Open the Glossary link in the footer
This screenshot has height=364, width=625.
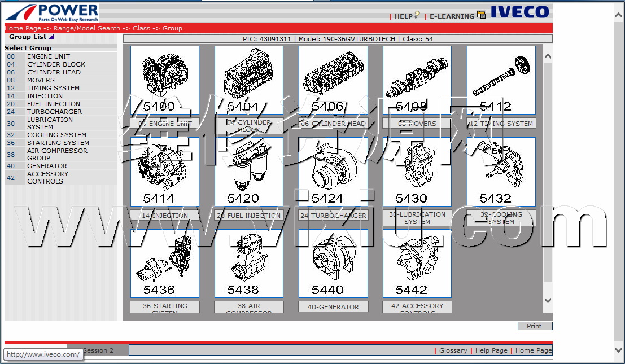pos(453,350)
